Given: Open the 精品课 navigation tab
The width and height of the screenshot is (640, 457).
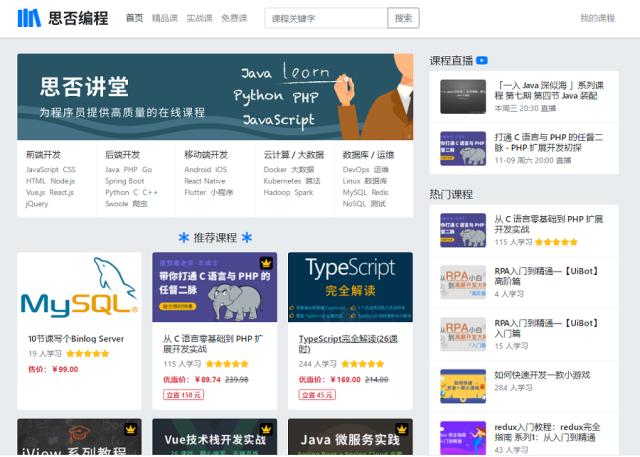Looking at the screenshot, I should coord(169,18).
